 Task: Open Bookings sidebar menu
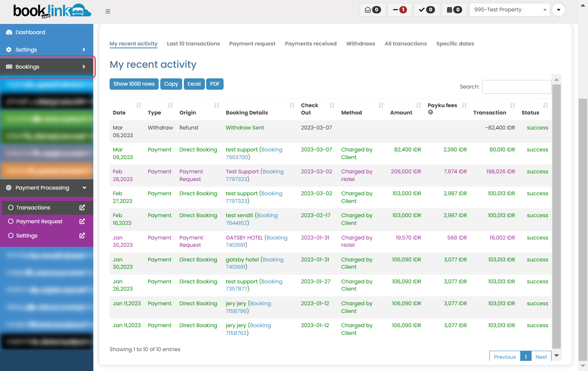pyautogui.click(x=47, y=67)
